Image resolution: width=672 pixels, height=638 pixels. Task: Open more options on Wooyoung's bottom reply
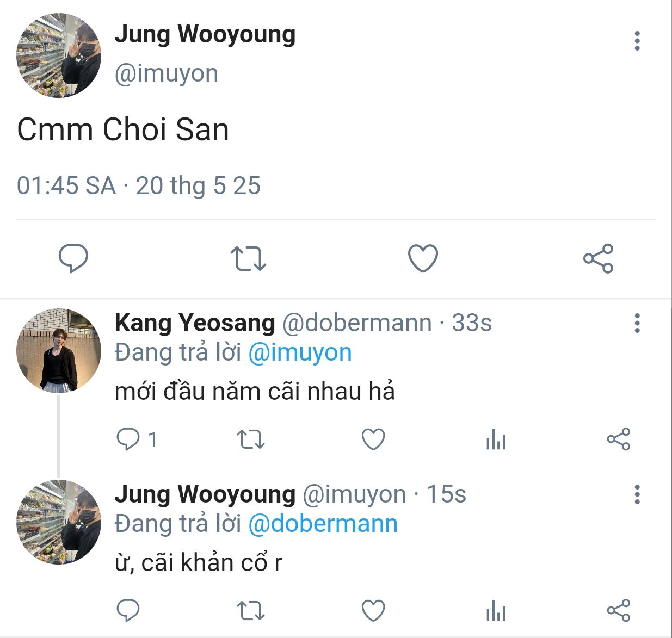pyautogui.click(x=637, y=494)
